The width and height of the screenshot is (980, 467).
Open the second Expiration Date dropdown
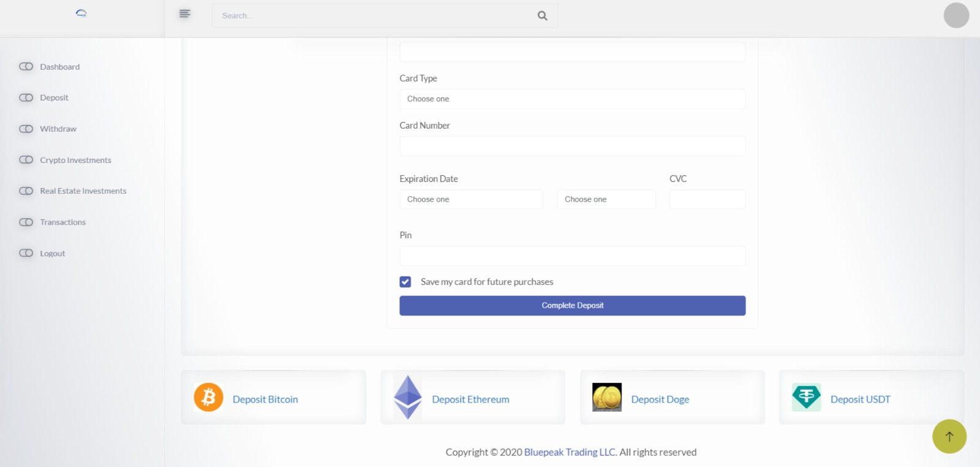[x=606, y=199]
